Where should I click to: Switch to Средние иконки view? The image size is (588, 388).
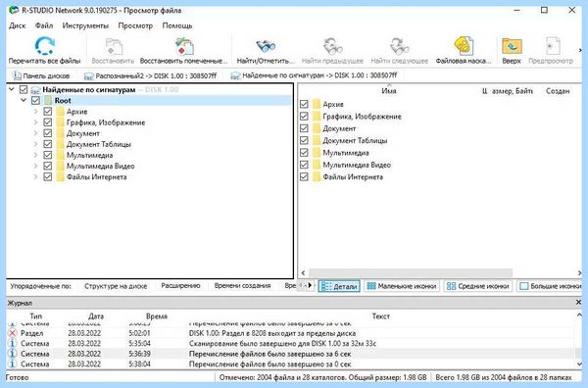(478, 286)
